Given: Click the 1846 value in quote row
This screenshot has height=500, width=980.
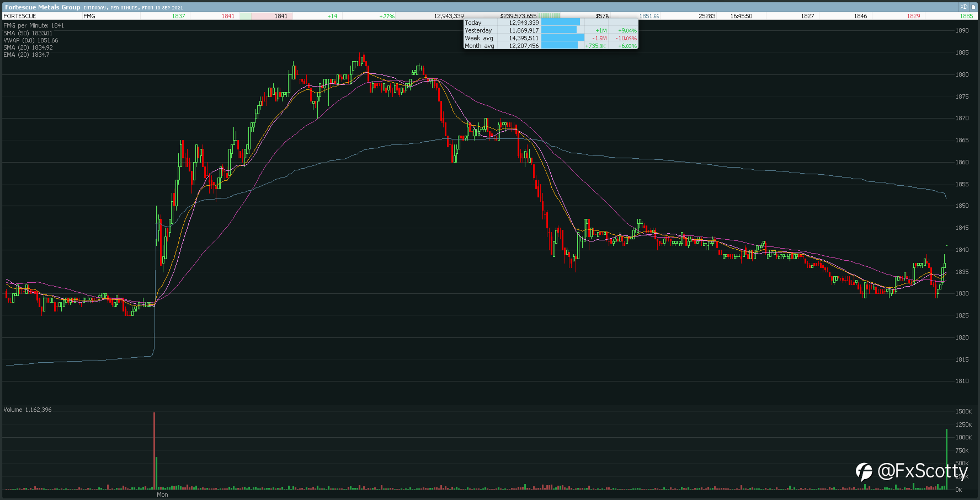Looking at the screenshot, I should click(860, 16).
